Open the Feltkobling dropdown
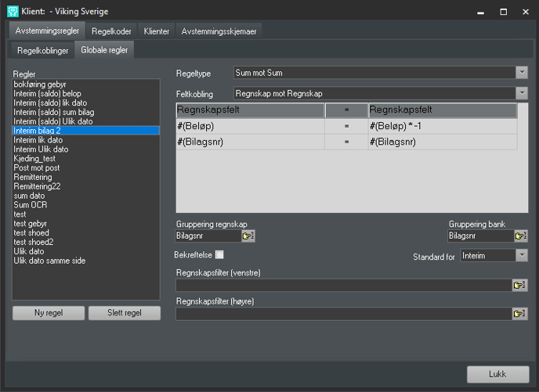 (x=522, y=93)
